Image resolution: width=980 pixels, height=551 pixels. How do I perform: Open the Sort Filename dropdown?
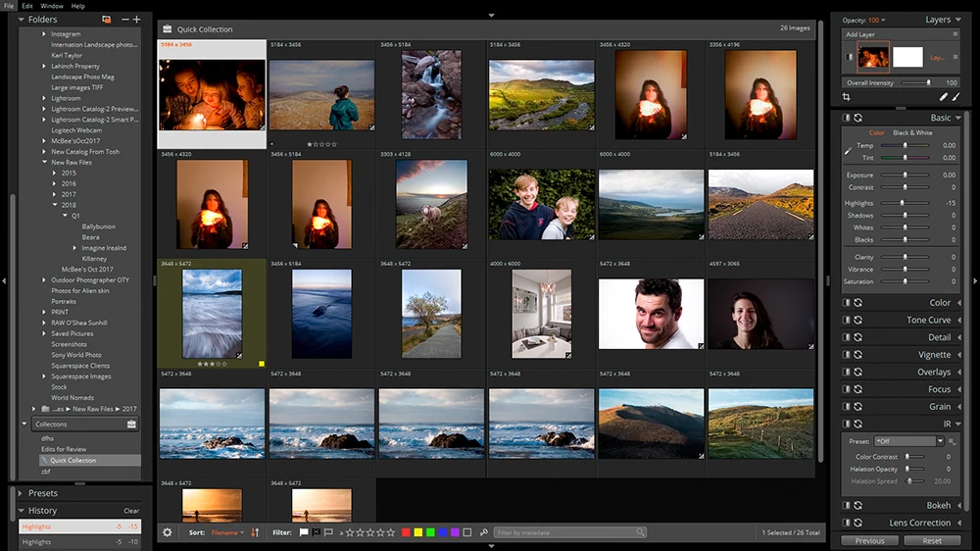pyautogui.click(x=227, y=533)
